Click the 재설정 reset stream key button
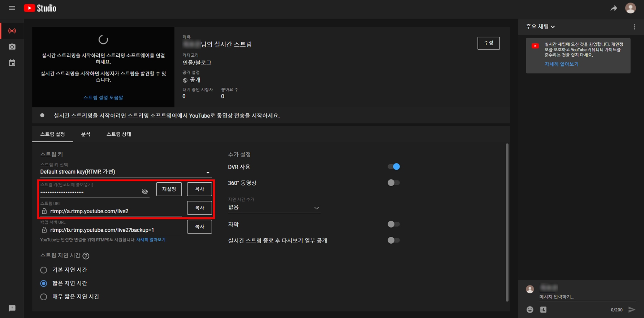 click(169, 189)
